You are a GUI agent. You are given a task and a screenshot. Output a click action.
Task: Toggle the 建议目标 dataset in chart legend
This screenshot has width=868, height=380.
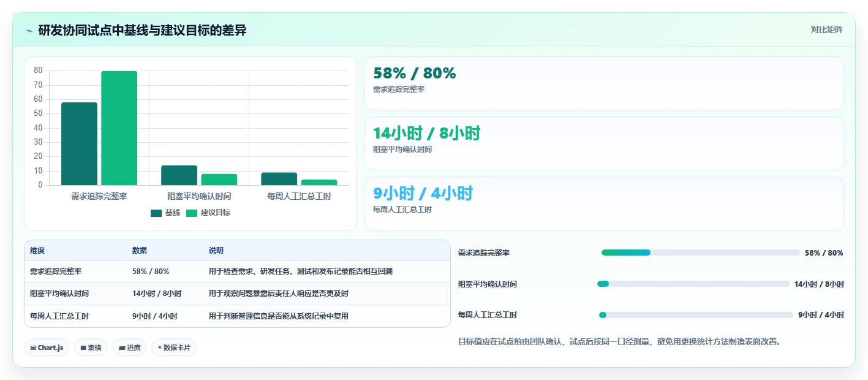[208, 213]
